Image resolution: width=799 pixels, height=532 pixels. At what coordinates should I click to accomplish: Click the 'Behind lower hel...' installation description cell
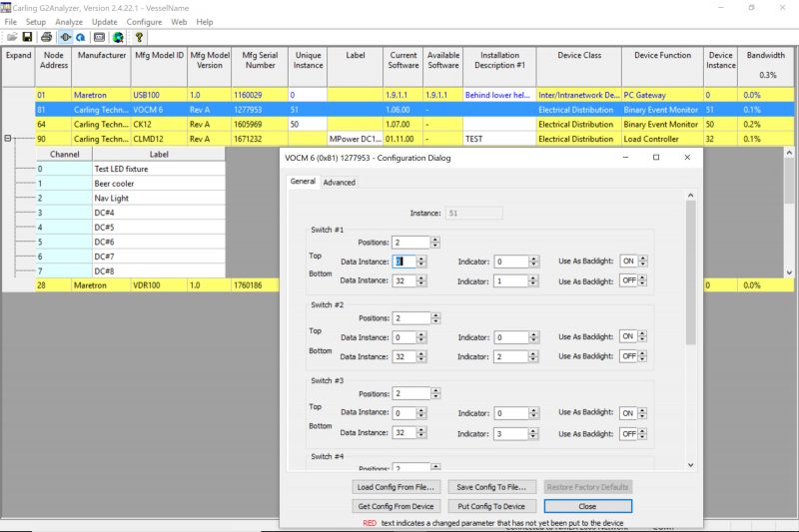499,95
